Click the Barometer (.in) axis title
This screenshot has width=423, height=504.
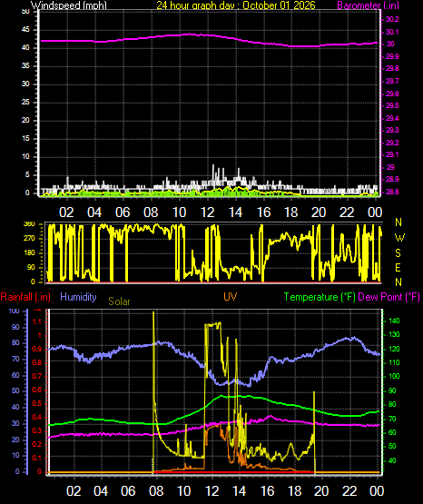coord(369,5)
